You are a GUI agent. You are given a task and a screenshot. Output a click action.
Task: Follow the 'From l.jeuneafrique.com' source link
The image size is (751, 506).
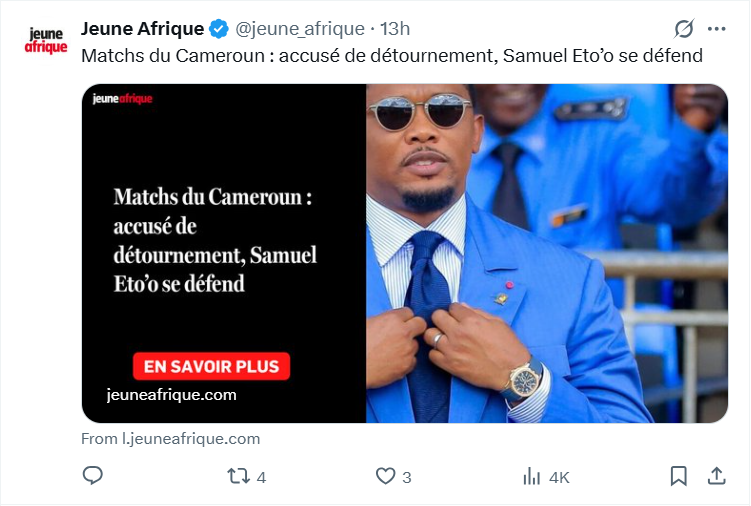point(170,438)
